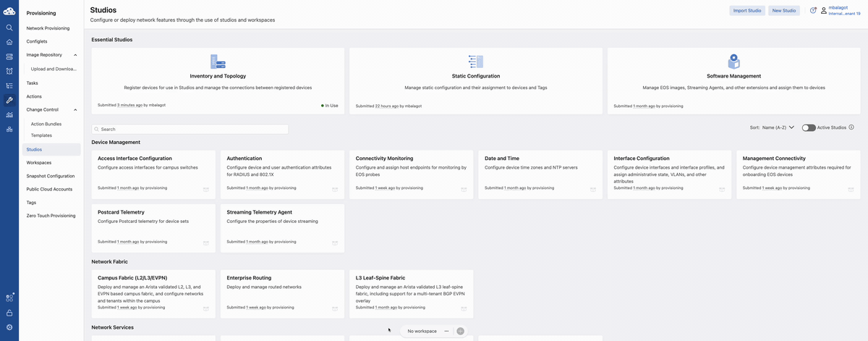Collapse the Image Repository section
The height and width of the screenshot is (341, 868).
[76, 55]
